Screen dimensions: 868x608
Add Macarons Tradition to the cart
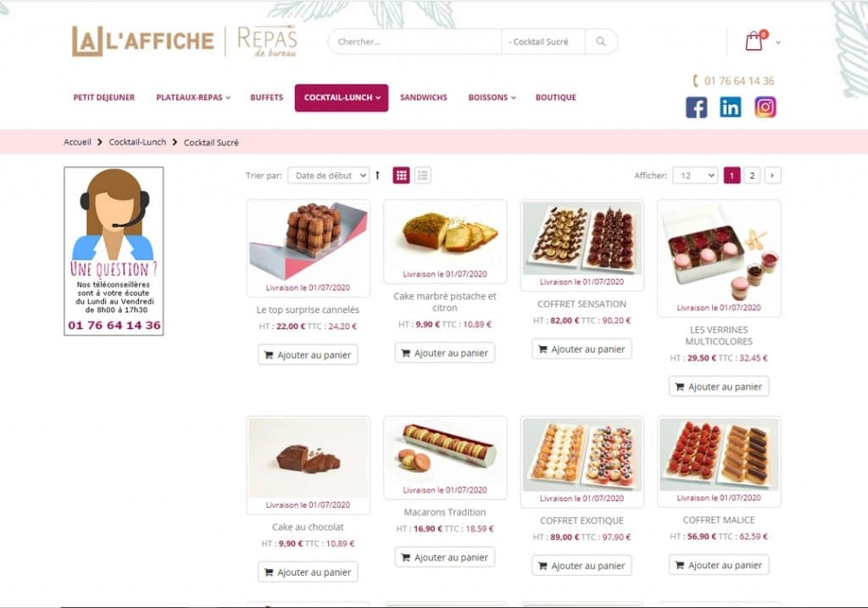[444, 557]
